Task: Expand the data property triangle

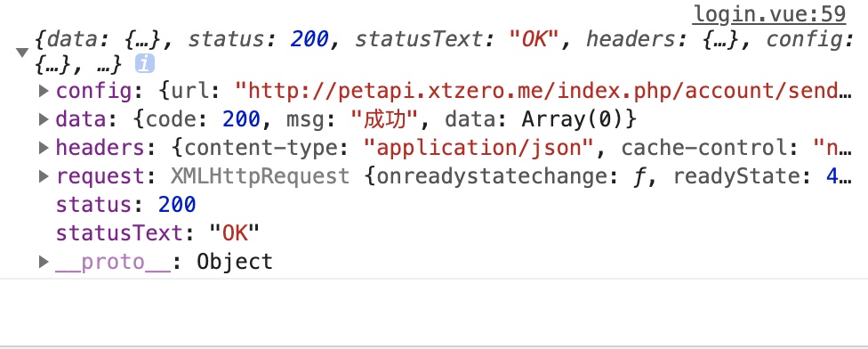Action: (x=44, y=118)
